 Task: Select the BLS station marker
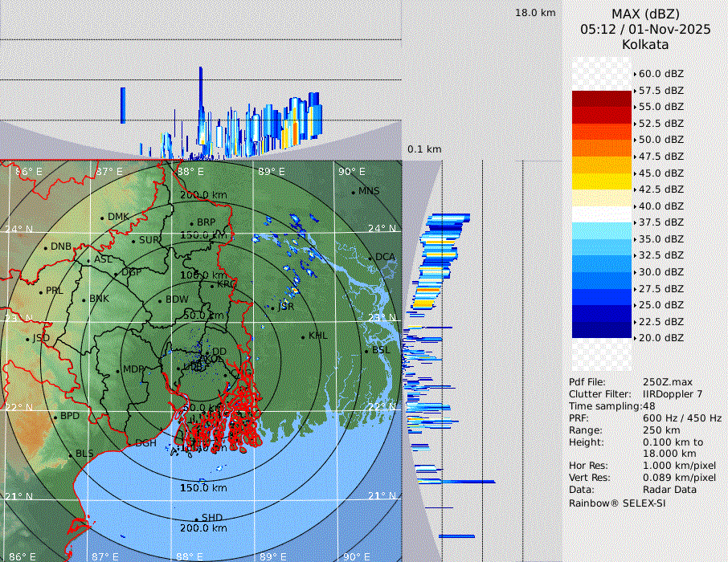coord(70,455)
